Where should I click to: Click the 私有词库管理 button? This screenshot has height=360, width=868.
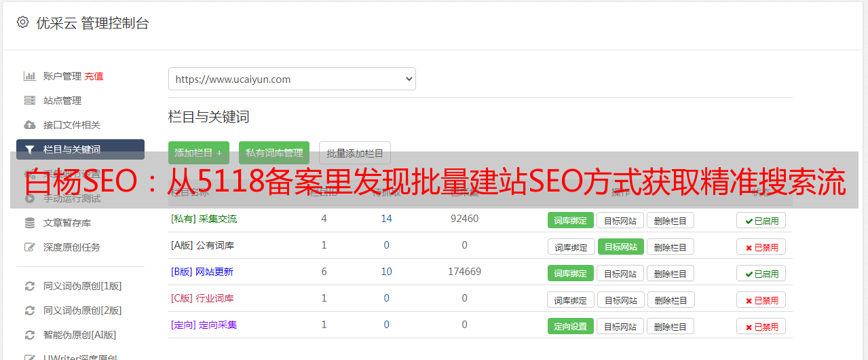tap(274, 153)
